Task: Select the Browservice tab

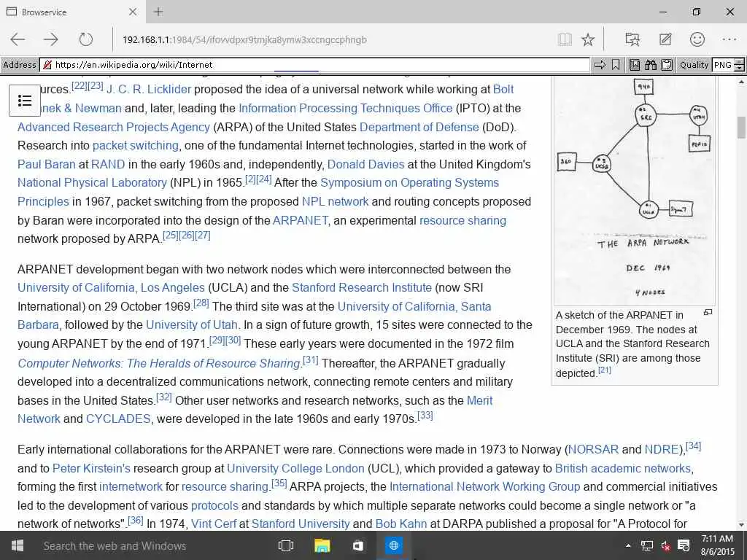Action: point(71,12)
